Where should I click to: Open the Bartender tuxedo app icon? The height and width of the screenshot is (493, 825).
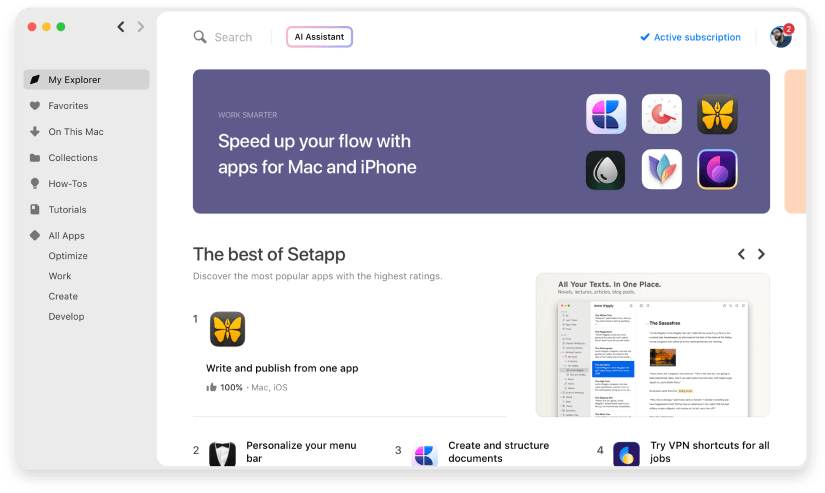pyautogui.click(x=222, y=453)
